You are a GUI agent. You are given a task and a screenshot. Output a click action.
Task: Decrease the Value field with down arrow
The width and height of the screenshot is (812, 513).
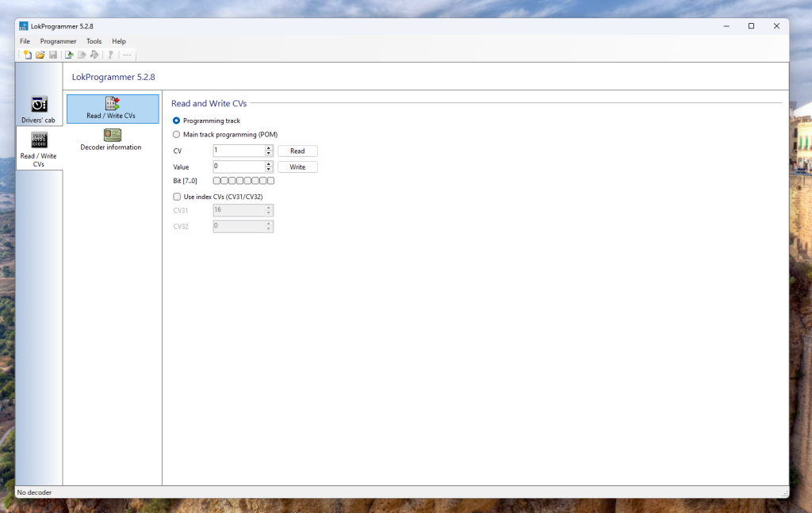point(269,170)
